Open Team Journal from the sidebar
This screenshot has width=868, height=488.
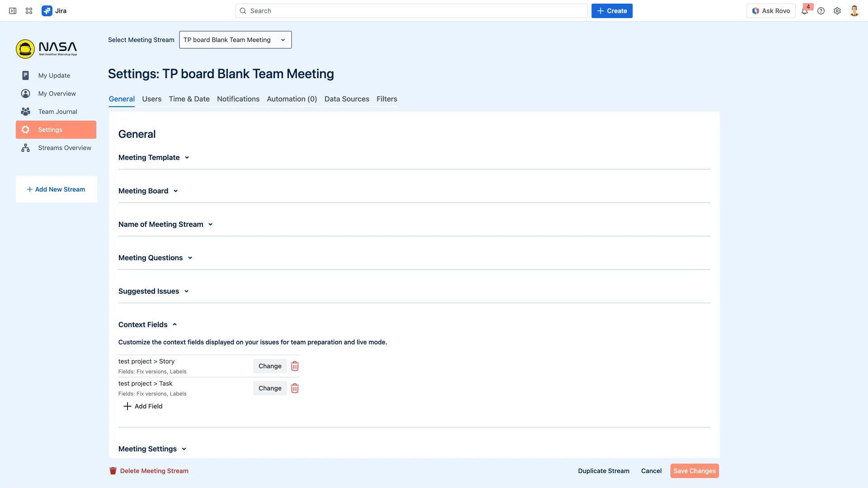tap(58, 112)
